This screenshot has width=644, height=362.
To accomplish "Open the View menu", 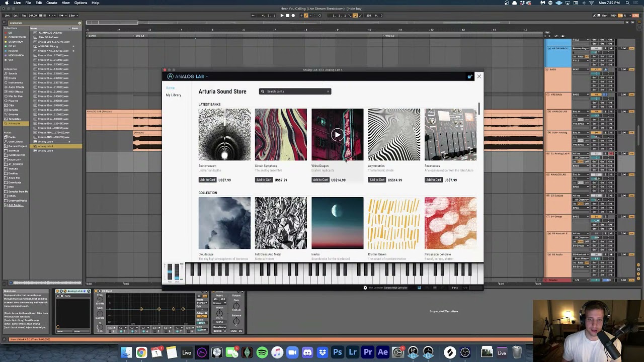I will 66,3.
